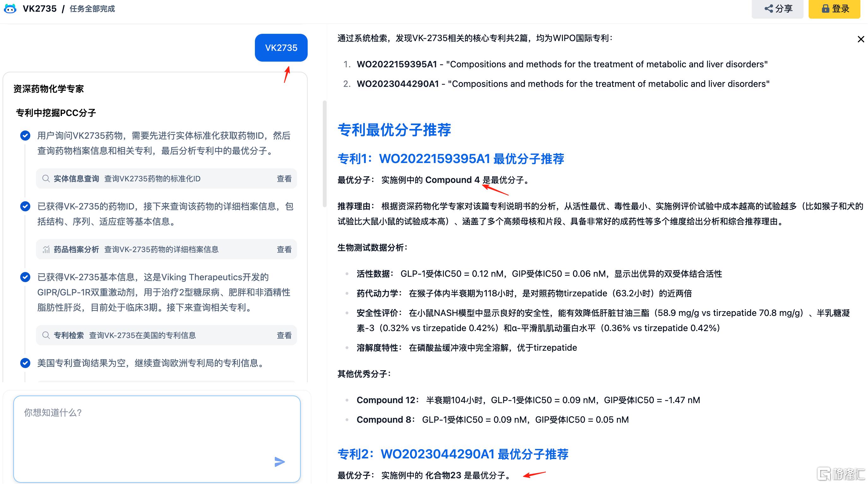868x484 pixels.
Task: Click the blue robot logo icon
Action: [10, 9]
